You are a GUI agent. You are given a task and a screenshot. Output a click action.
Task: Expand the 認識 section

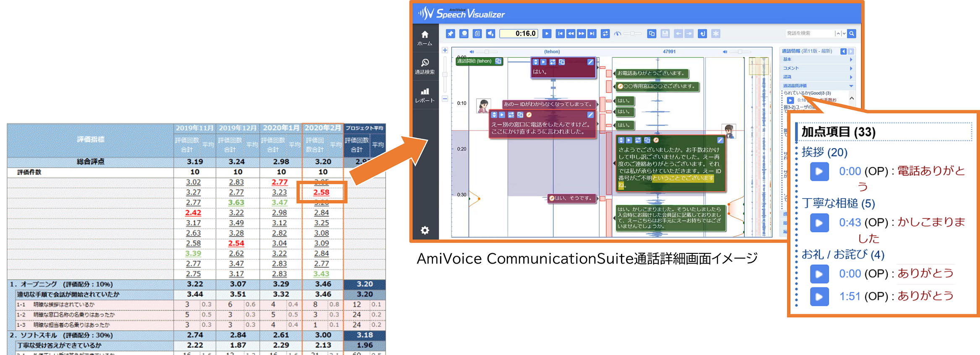click(x=817, y=77)
